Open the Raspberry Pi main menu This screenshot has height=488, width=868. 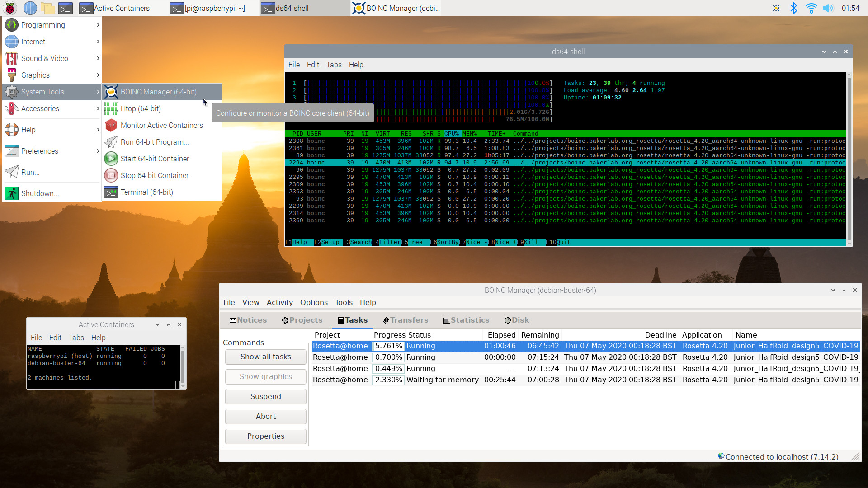pos(10,8)
